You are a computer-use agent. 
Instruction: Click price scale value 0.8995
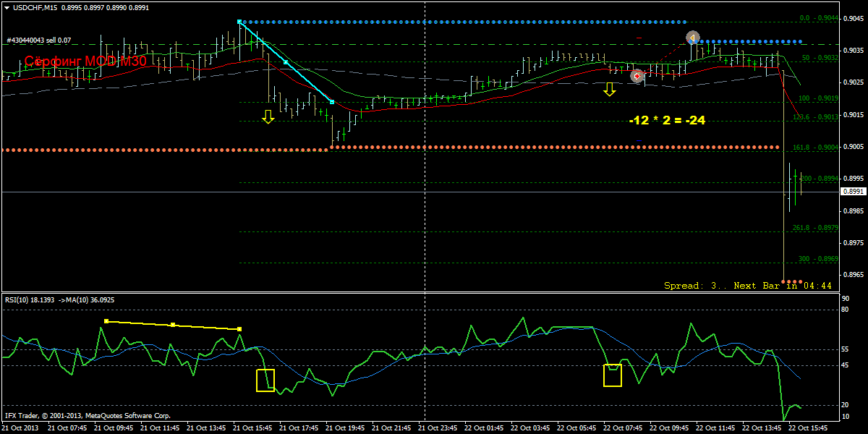853,179
